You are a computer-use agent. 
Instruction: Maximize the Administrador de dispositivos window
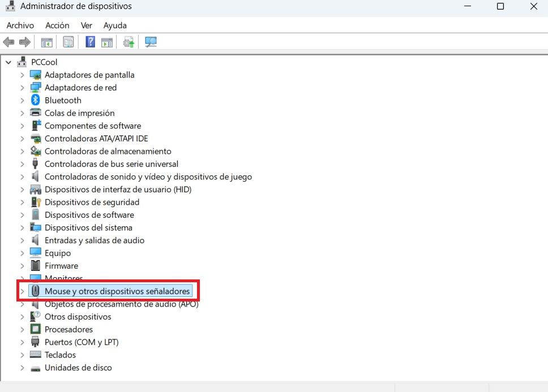click(500, 6)
